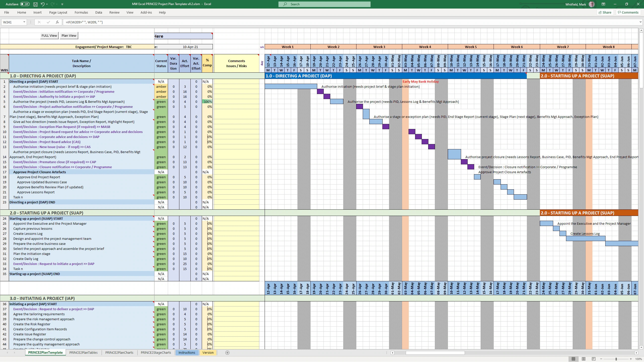Open the Name Box dropdown

click(24, 22)
